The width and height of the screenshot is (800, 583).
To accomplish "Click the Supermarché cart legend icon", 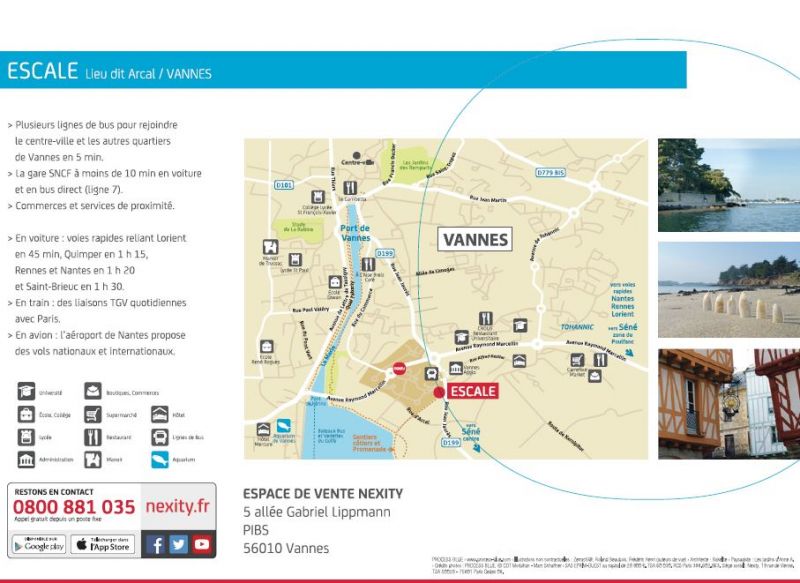I will [93, 414].
